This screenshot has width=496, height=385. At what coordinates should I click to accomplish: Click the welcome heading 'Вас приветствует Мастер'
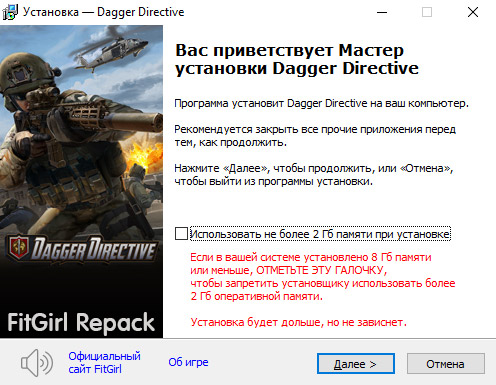[x=289, y=51]
